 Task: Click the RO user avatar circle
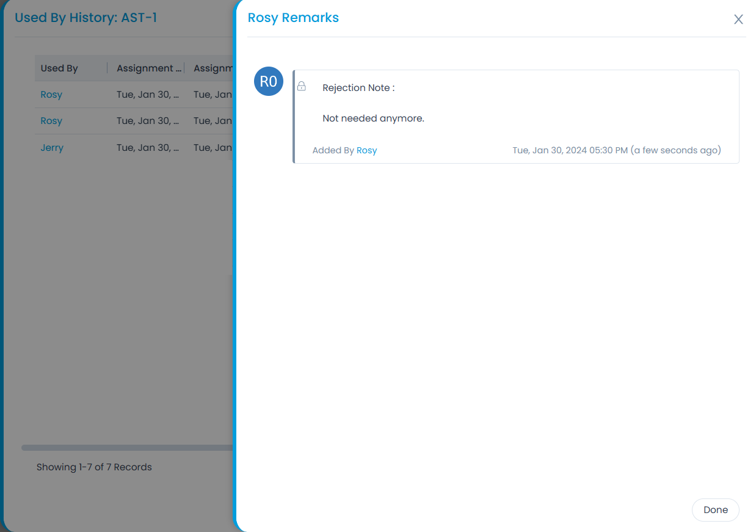[269, 82]
